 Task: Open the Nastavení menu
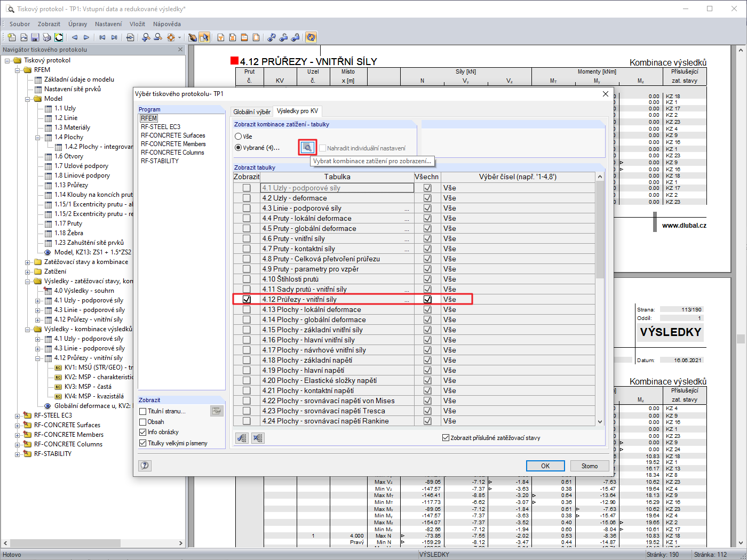pyautogui.click(x=108, y=24)
